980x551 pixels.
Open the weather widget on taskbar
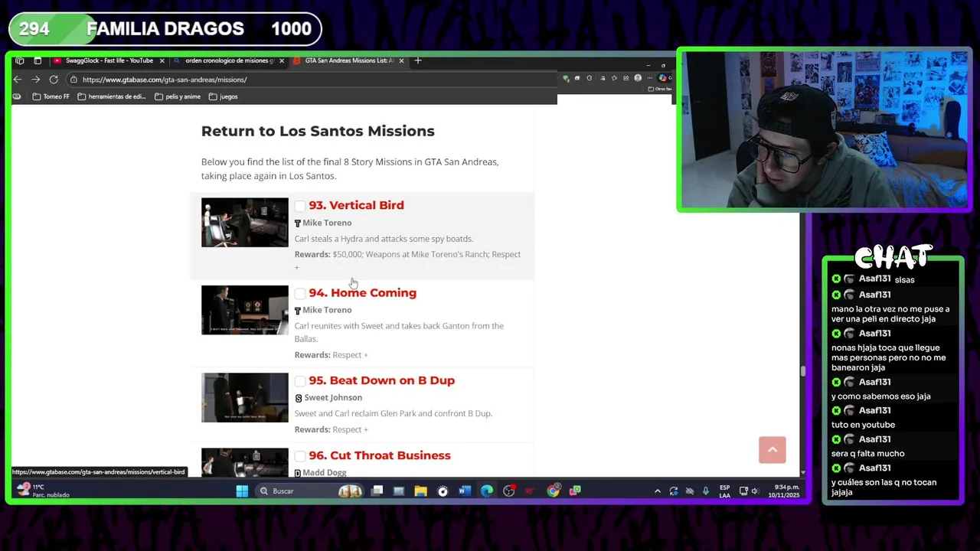pos(42,491)
